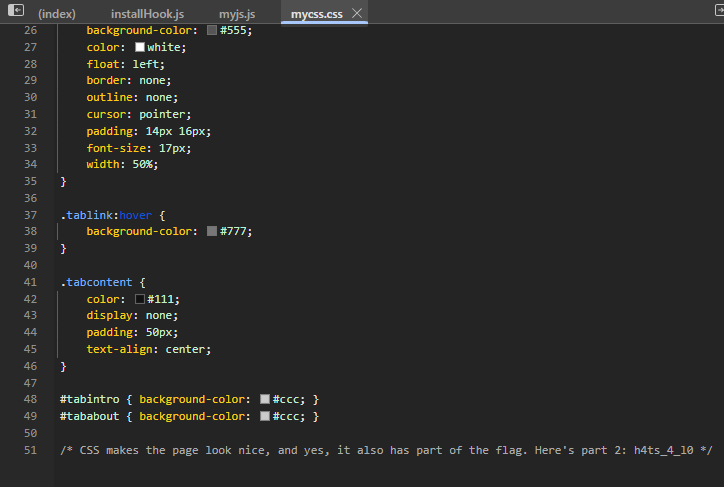This screenshot has width=724, height=487.
Task: Open #tabintro #ccc color swatch
Action: [265, 399]
